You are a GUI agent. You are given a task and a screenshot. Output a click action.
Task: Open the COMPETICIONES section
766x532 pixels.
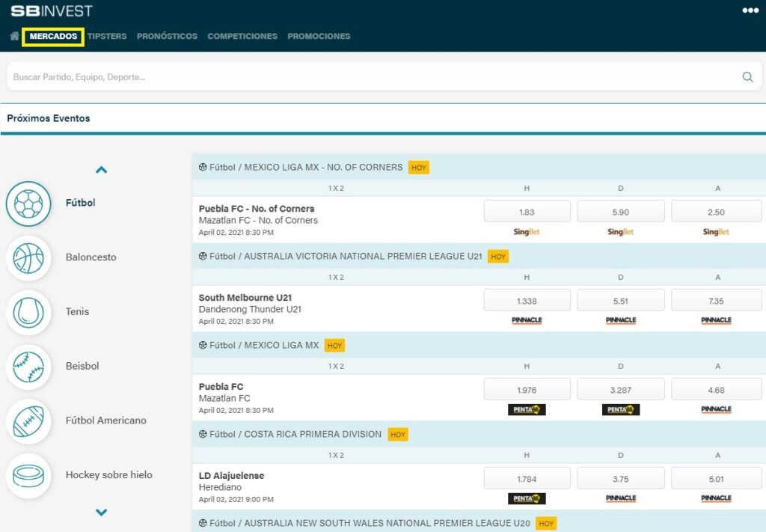pyautogui.click(x=243, y=35)
